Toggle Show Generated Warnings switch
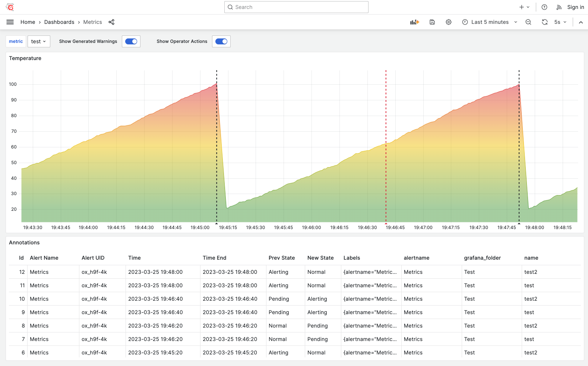 coord(131,41)
